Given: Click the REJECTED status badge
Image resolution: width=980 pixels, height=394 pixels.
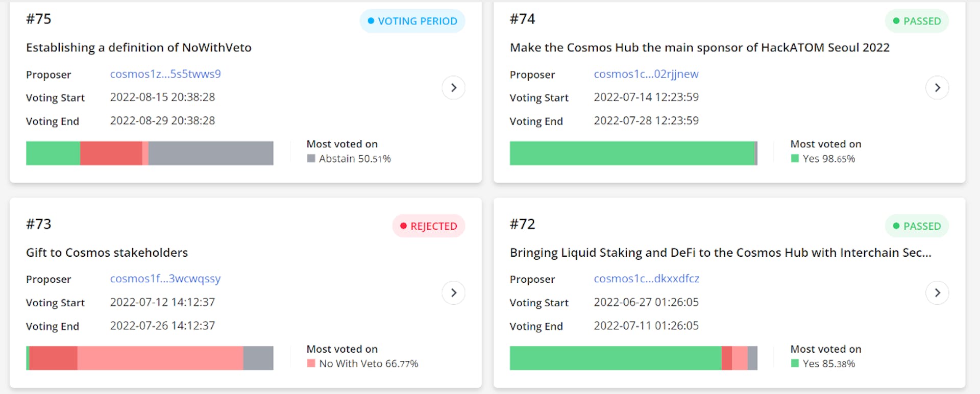Looking at the screenshot, I should pyautogui.click(x=429, y=226).
